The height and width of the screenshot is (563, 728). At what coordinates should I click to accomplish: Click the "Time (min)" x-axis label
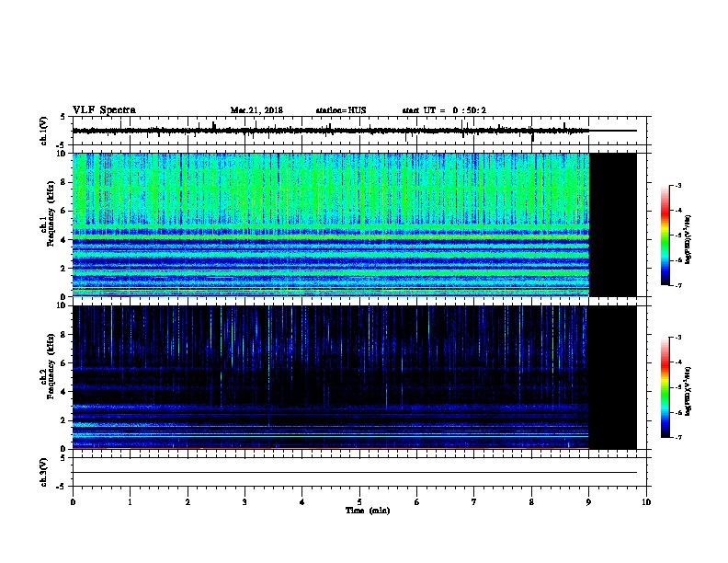(368, 511)
